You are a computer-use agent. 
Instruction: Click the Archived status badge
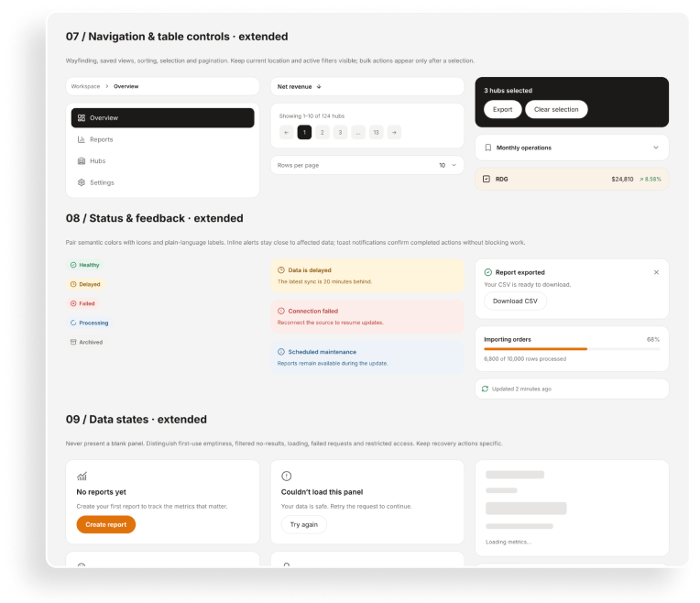pos(87,342)
